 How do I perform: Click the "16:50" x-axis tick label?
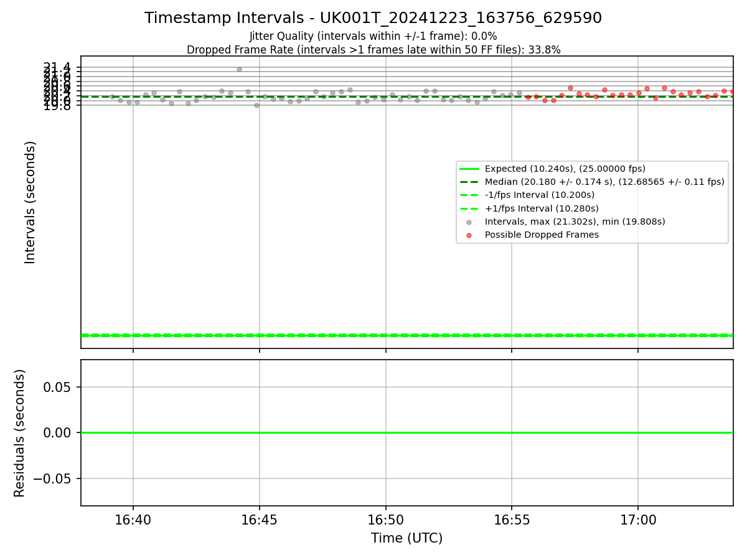(386, 519)
